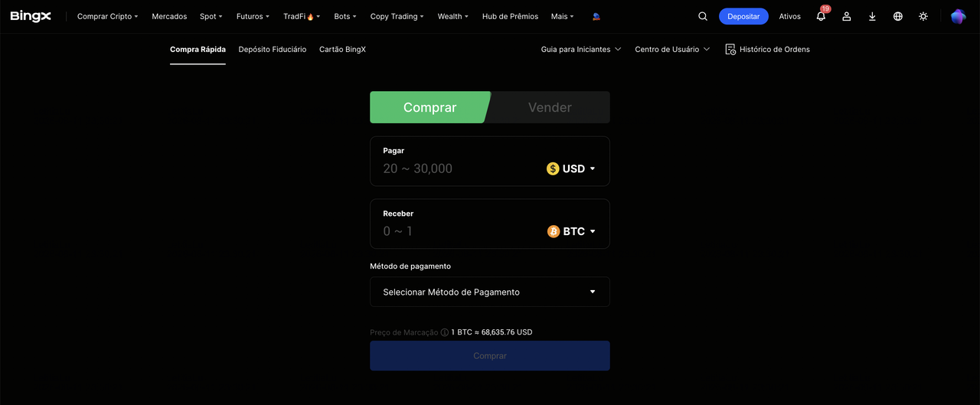Switch to the Depósito Fiduciário tab

(x=273, y=49)
